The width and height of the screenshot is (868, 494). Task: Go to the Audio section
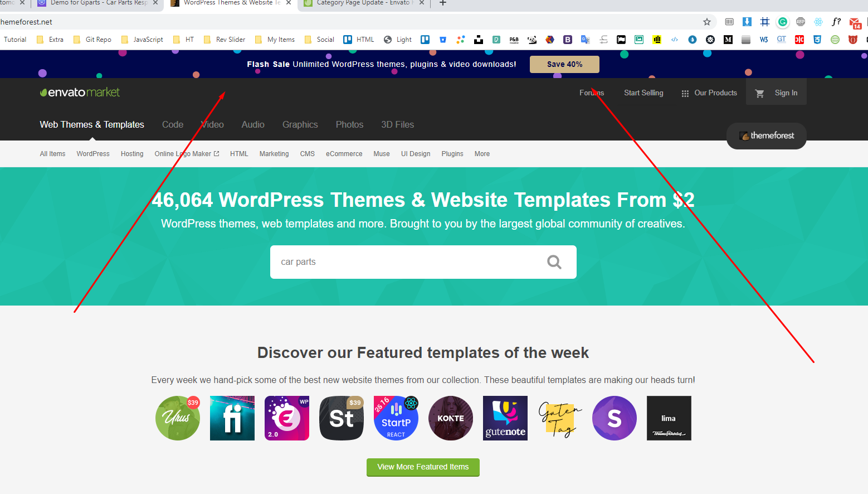[253, 125]
